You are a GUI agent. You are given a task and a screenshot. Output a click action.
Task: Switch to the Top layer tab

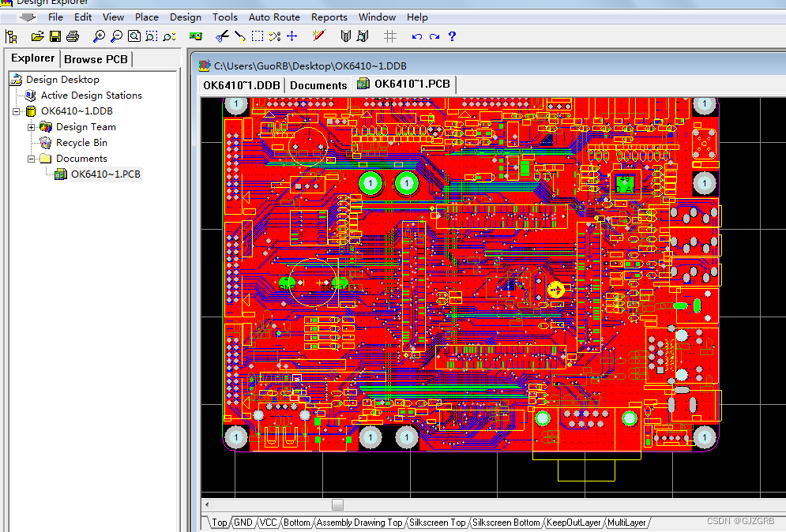pyautogui.click(x=219, y=523)
